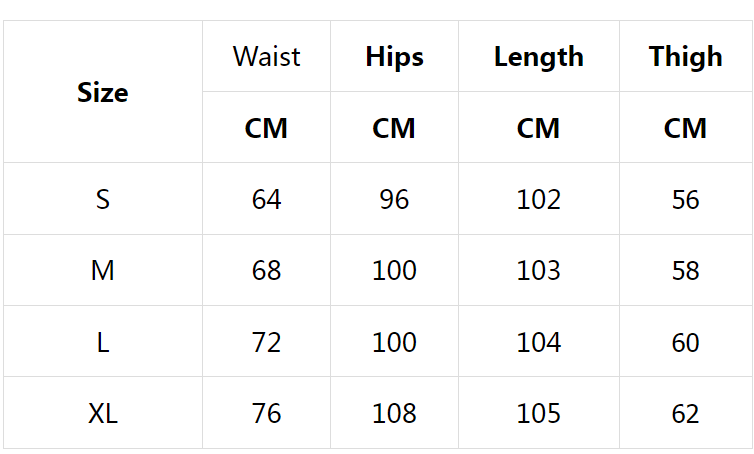Viewport: 754px width, 454px height.
Task: Click hips value 108 for size XL
Action: point(394,414)
